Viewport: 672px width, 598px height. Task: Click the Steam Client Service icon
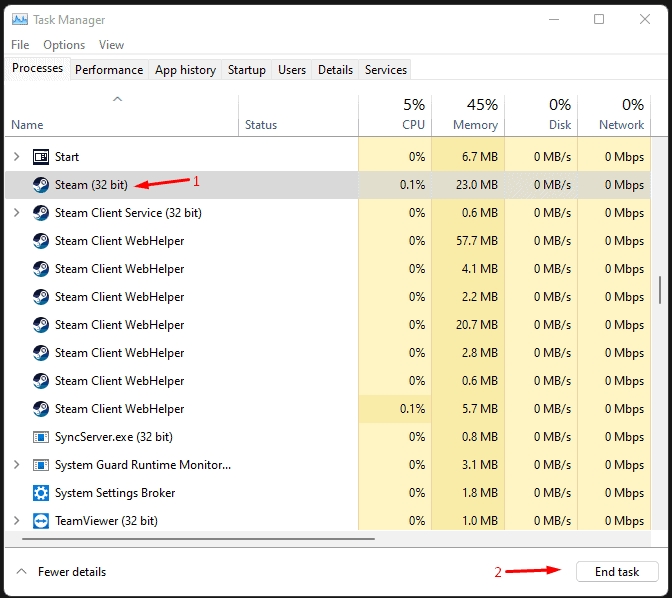click(41, 213)
